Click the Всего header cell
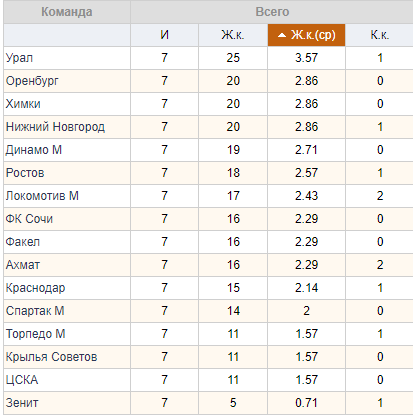 (x=272, y=12)
